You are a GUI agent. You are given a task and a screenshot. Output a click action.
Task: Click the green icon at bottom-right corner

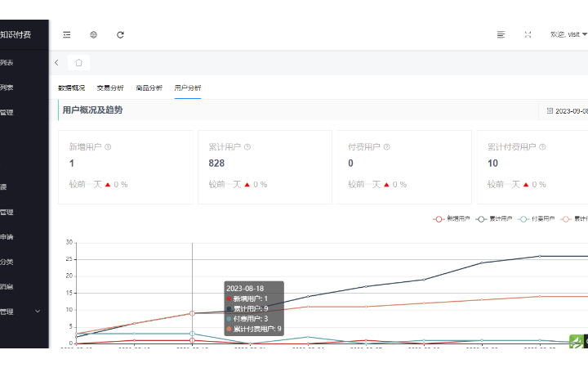[x=576, y=341]
